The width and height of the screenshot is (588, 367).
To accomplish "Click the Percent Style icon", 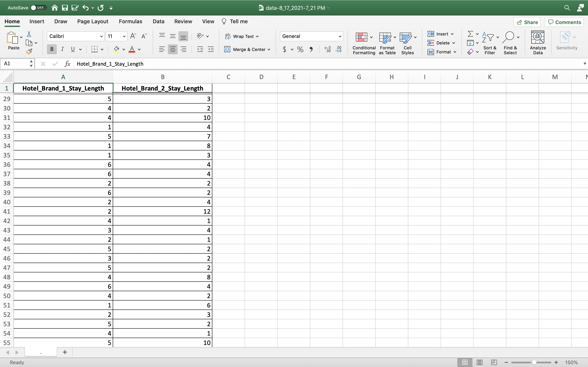I will [x=300, y=50].
